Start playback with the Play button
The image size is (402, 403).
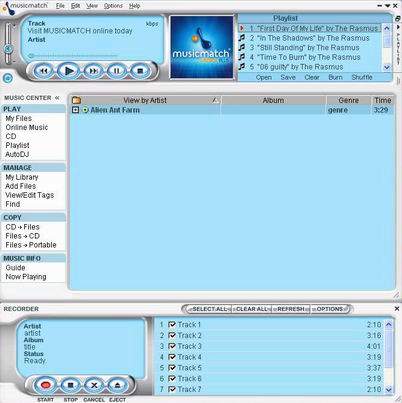(69, 71)
